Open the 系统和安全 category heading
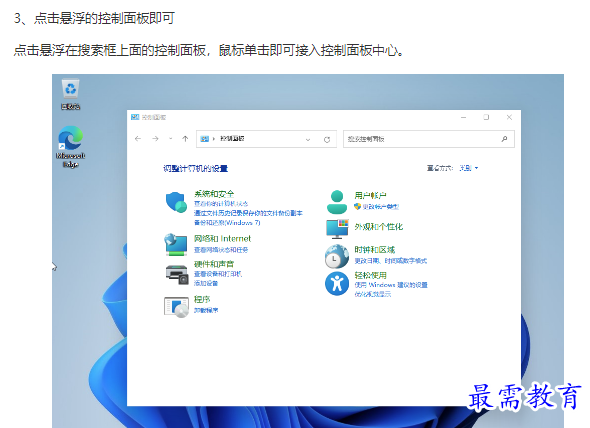590x428 pixels. pos(214,194)
